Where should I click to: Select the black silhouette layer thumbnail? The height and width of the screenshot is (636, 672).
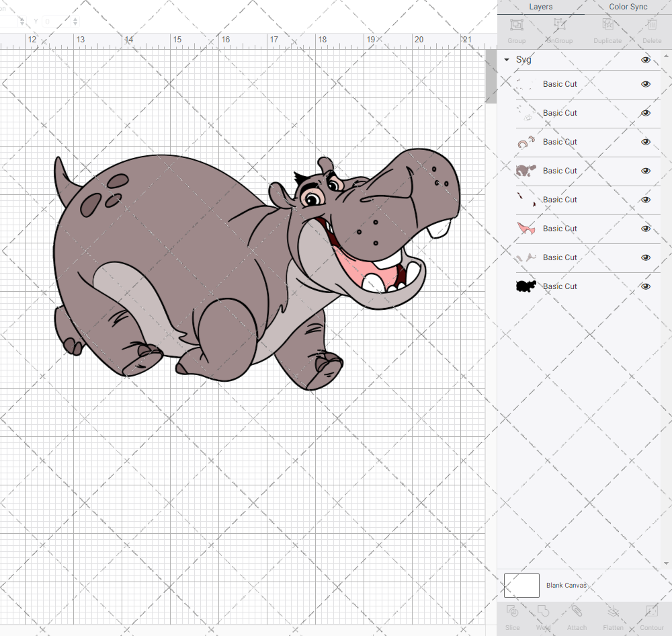pyautogui.click(x=526, y=286)
